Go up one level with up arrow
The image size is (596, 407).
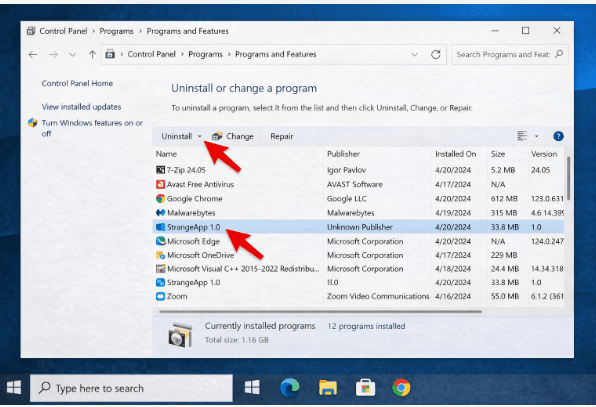(x=92, y=54)
